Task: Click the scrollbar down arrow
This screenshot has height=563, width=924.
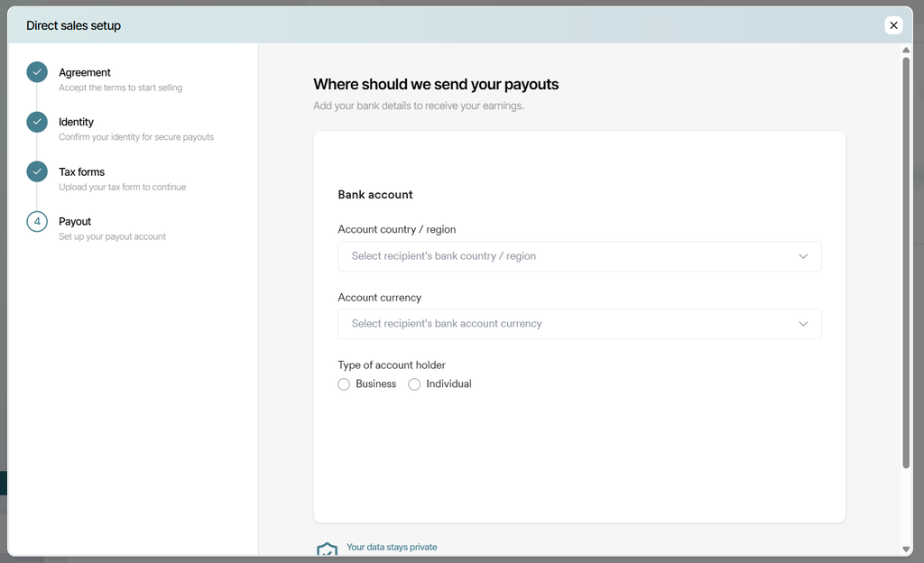Action: click(906, 549)
